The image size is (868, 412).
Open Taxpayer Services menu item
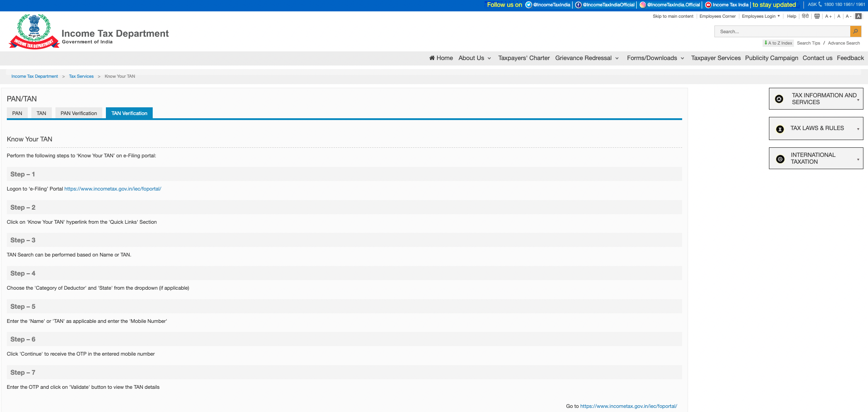click(716, 58)
